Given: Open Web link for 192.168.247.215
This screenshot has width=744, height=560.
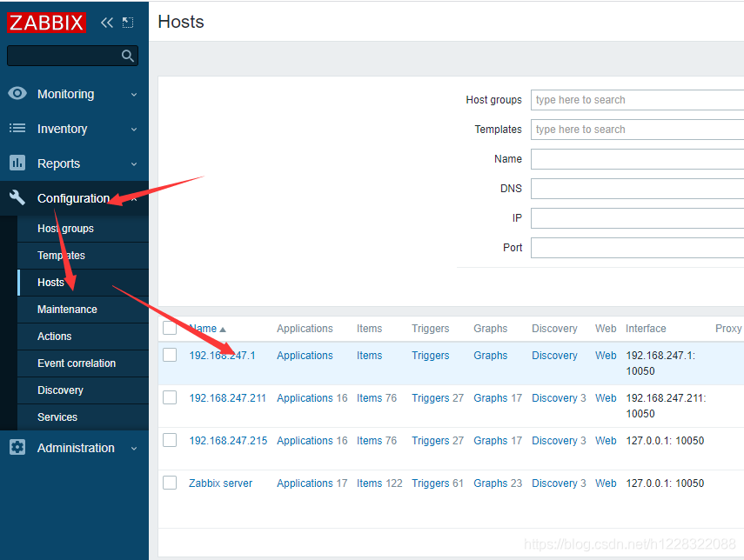Looking at the screenshot, I should (x=606, y=441).
